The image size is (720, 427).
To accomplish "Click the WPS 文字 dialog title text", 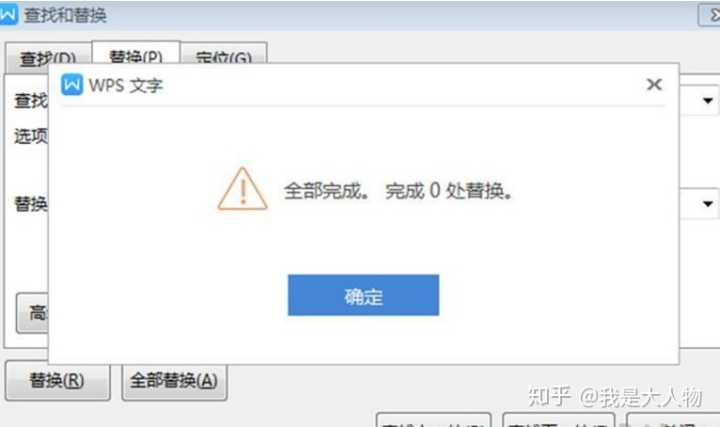I will 126,85.
